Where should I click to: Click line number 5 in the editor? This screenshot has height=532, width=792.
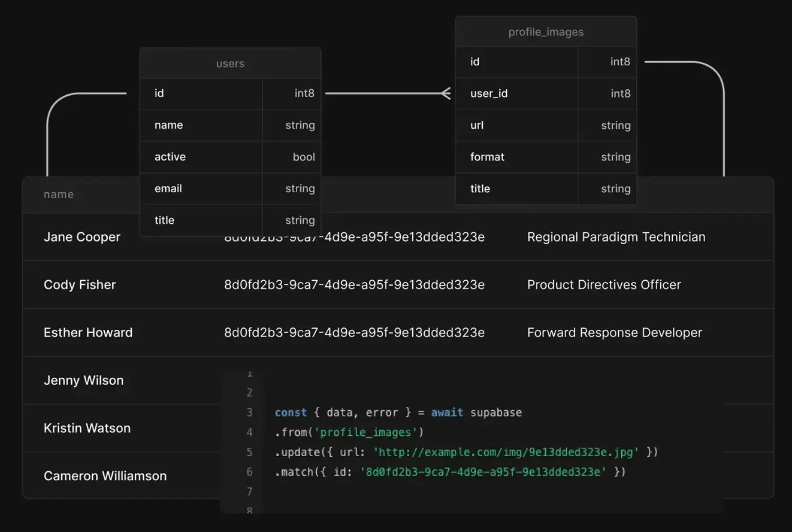pos(250,452)
